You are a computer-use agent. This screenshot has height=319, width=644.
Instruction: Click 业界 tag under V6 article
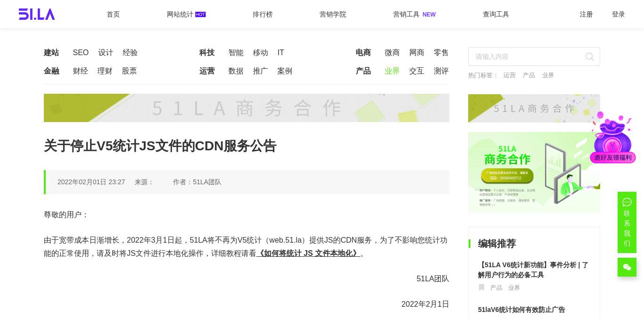coord(514,288)
